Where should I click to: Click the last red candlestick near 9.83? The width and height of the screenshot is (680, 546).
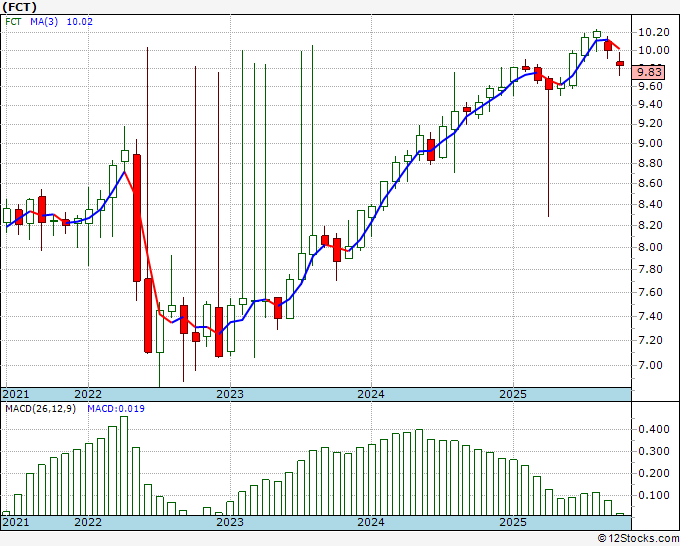(x=620, y=63)
